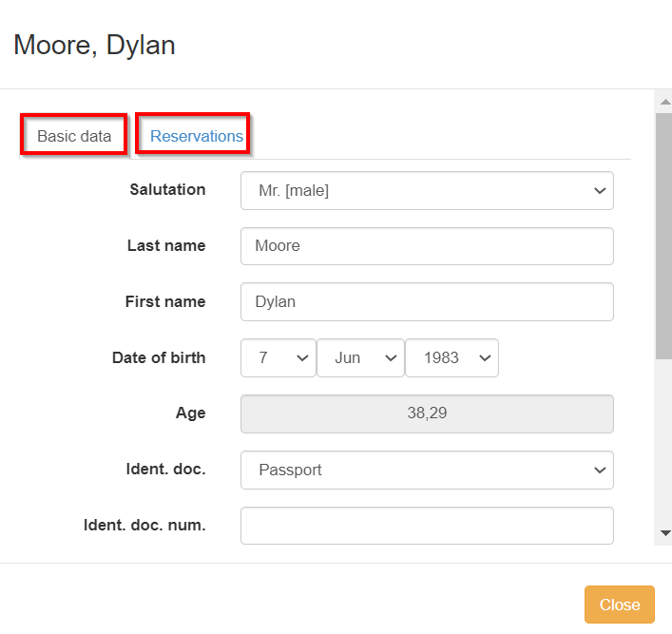Focus the First name input containing Dylan
This screenshot has width=672, height=634.
[x=427, y=302]
